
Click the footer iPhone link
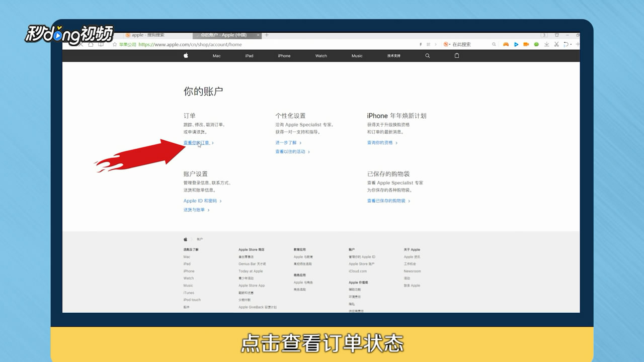[189, 271]
